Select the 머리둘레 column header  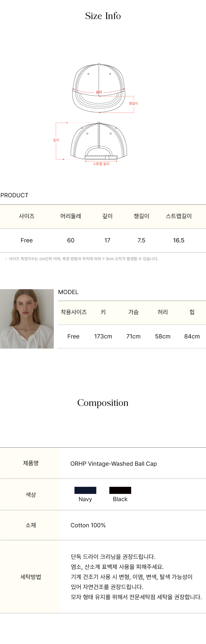[x=71, y=216]
